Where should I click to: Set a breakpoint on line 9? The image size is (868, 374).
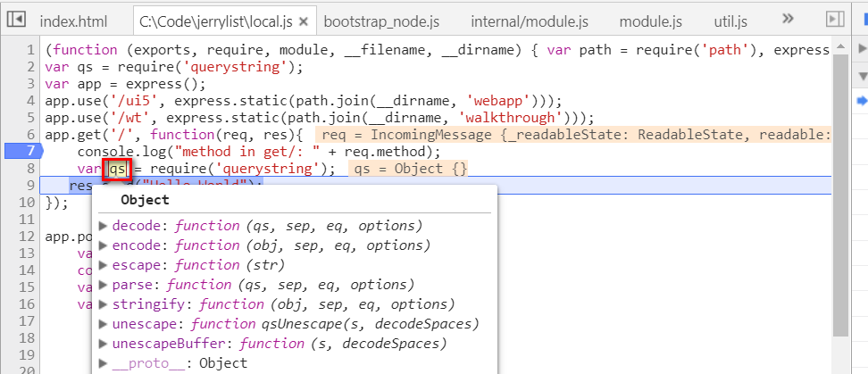[x=29, y=185]
